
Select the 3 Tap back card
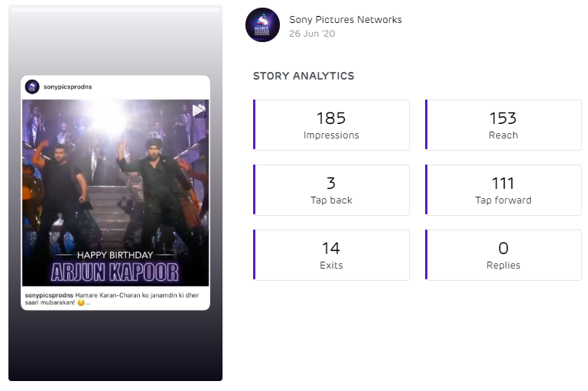331,190
